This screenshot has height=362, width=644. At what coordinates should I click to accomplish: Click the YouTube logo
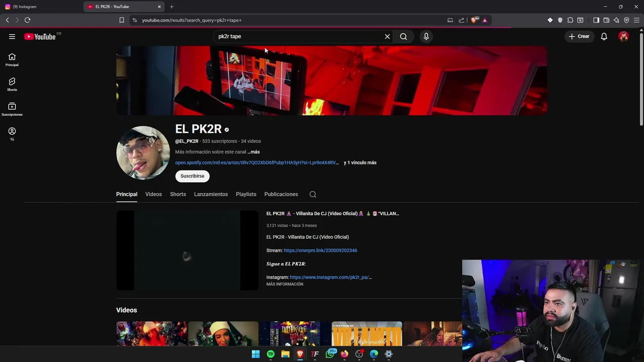pyautogui.click(x=40, y=36)
